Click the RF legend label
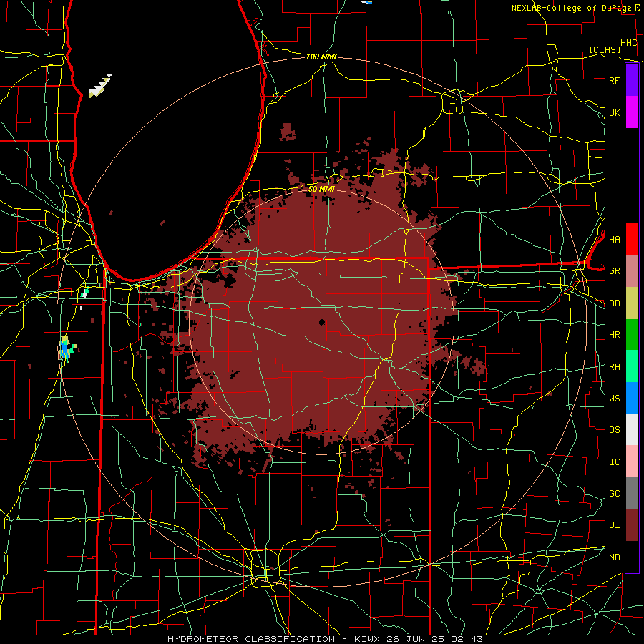Image resolution: width=644 pixels, height=644 pixels. coord(614,80)
